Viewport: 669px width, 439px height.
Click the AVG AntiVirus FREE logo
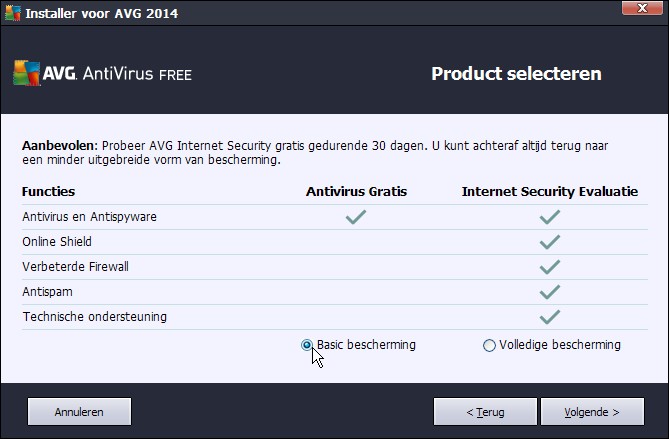(x=102, y=74)
